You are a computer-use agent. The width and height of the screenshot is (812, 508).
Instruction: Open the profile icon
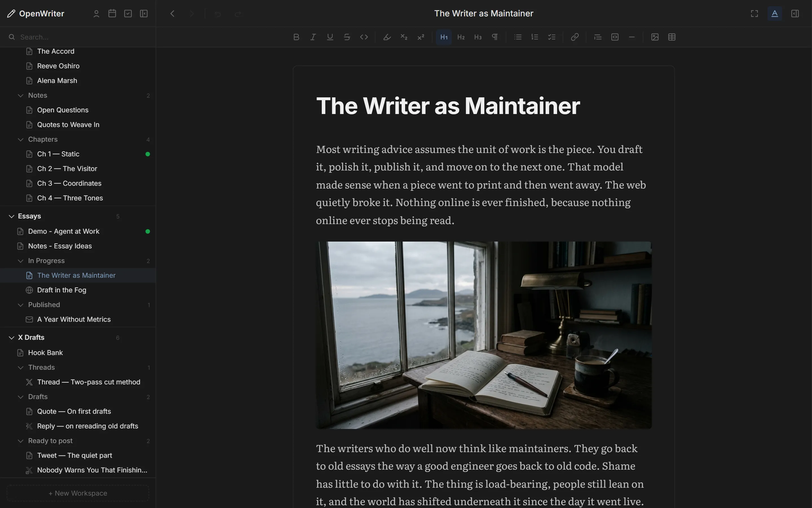tap(96, 14)
